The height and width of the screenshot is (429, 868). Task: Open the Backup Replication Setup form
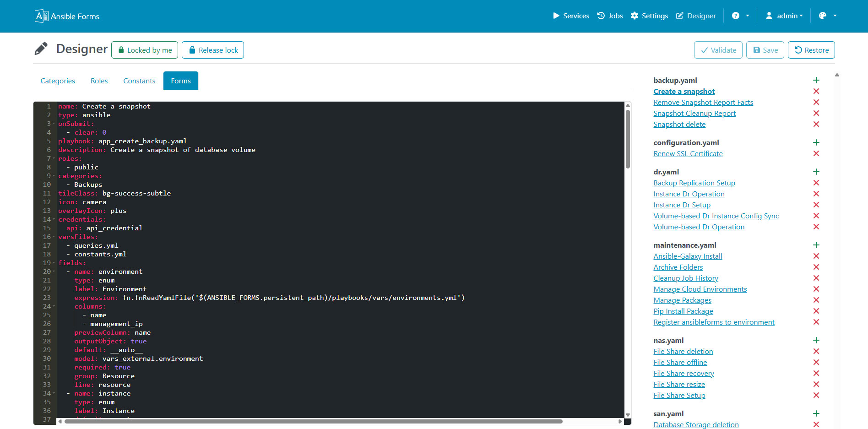pos(694,183)
